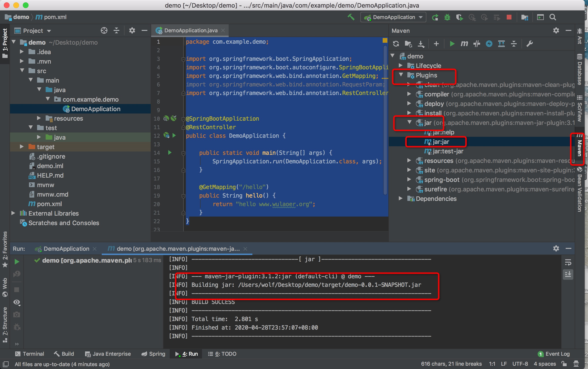
Task: Click Execute Maven Goal 'm' icon
Action: pos(464,44)
